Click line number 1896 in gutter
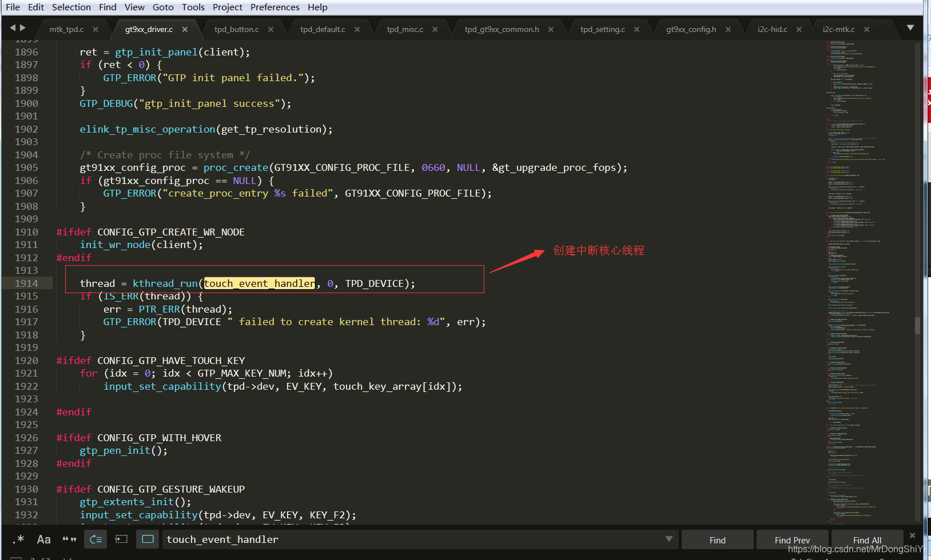This screenshot has height=560, width=931. click(x=26, y=52)
